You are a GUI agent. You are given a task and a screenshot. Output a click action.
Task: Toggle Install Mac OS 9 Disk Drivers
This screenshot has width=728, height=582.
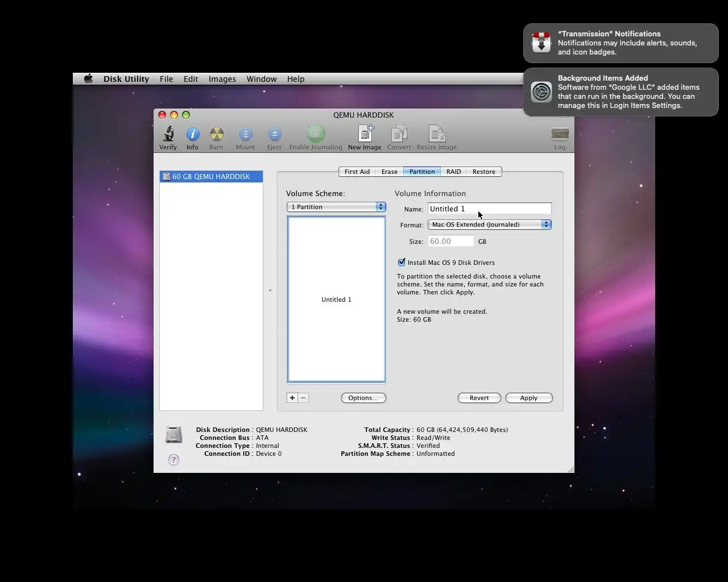(402, 263)
